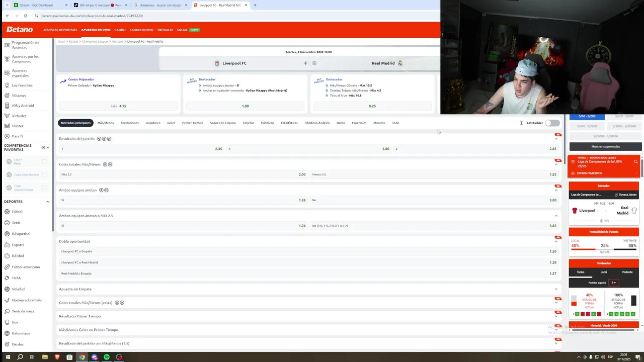644x362 pixels.
Task: Collapse the Ambos equipos anotan market
Action: (x=556, y=190)
